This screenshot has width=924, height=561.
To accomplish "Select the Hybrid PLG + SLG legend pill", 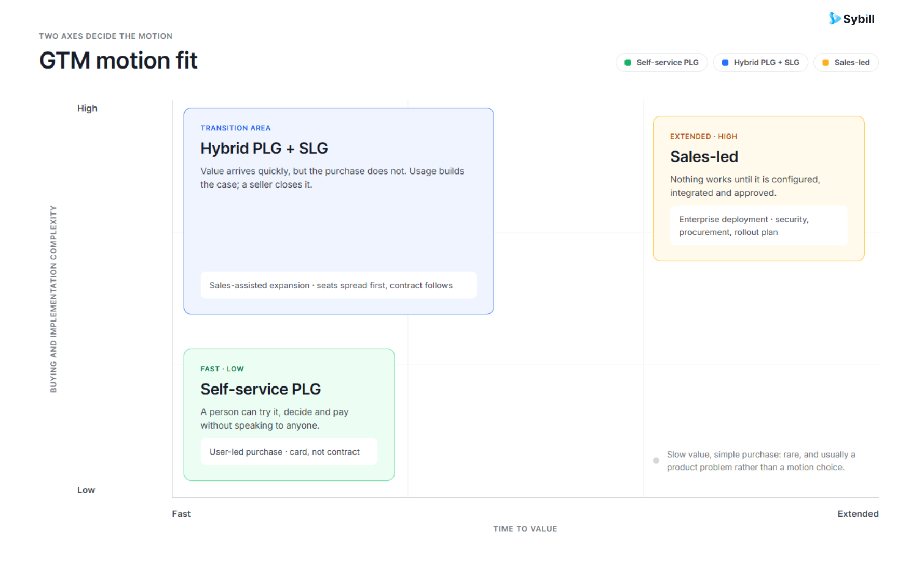I will click(760, 62).
